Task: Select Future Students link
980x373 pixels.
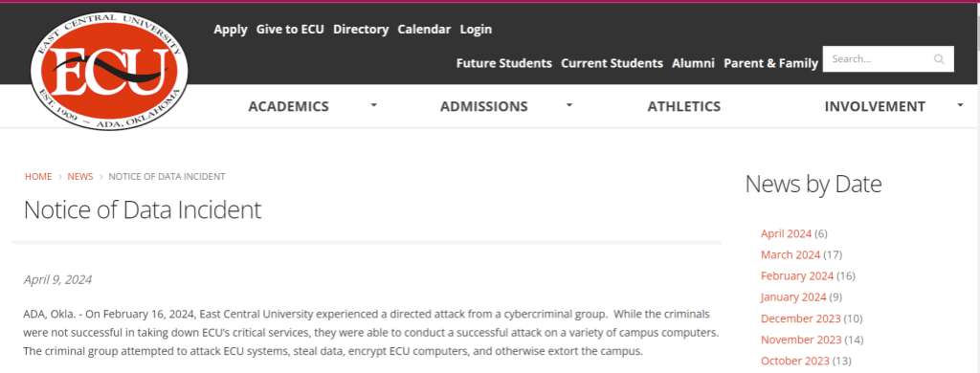Action: (x=503, y=63)
